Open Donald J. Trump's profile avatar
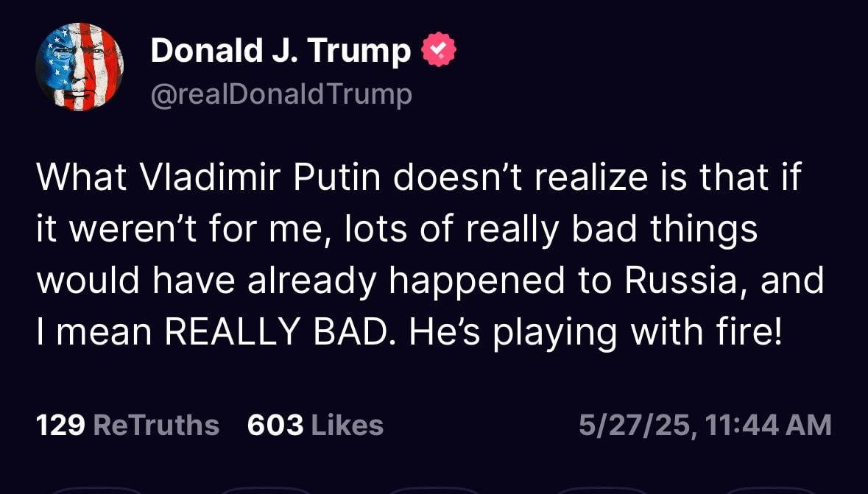This screenshot has width=868, height=494. (x=80, y=67)
